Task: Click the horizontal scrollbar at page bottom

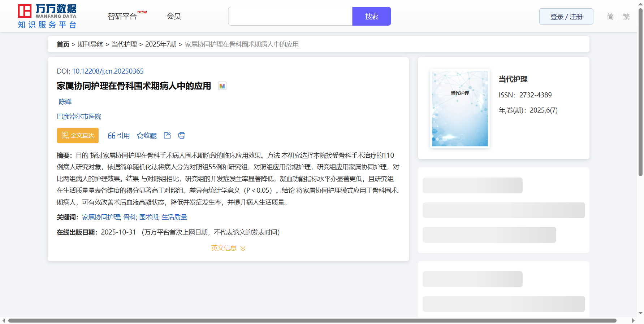Action: [312, 320]
